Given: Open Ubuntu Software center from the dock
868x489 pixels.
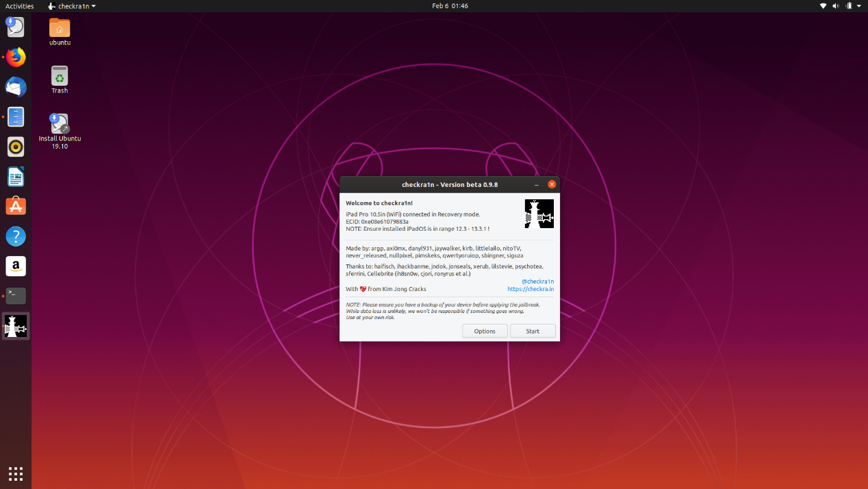Looking at the screenshot, I should click(15, 206).
